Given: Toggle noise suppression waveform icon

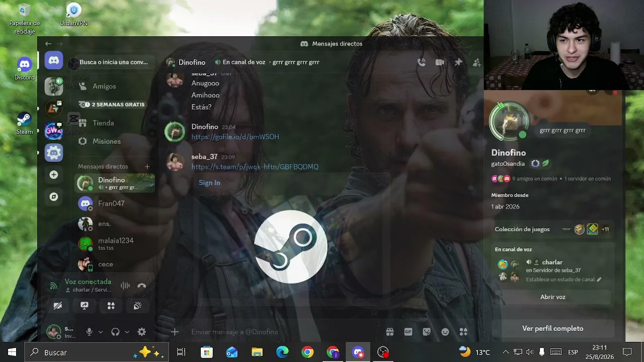Looking at the screenshot, I should click(125, 286).
